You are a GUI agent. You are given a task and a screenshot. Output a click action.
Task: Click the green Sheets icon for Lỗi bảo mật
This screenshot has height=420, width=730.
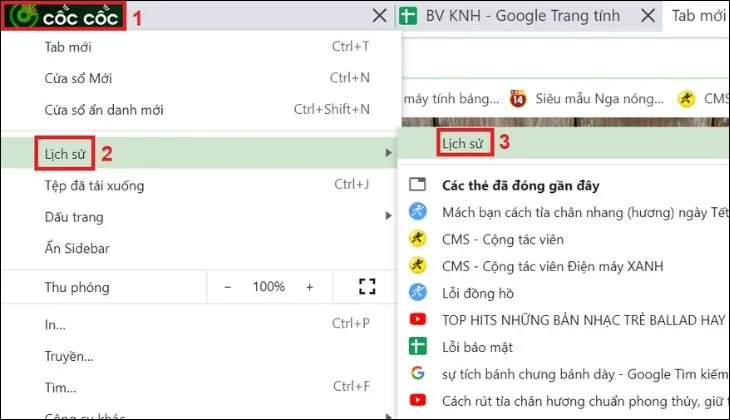418,347
